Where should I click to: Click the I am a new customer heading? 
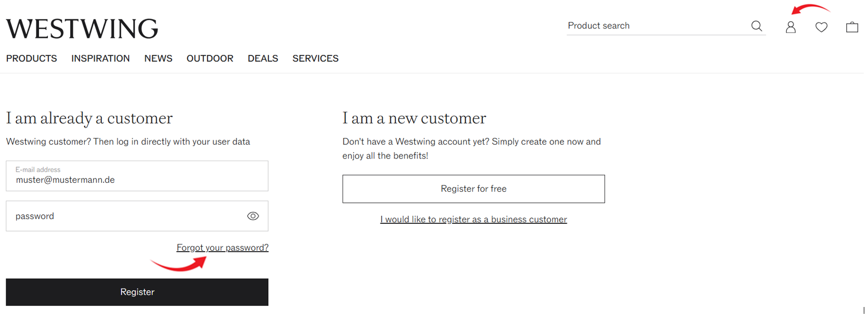[414, 118]
